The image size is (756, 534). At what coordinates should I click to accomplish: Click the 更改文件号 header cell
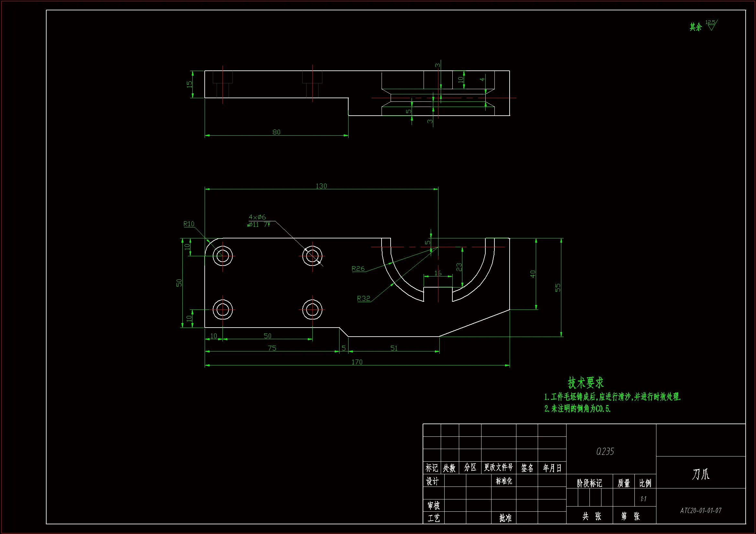498,467
